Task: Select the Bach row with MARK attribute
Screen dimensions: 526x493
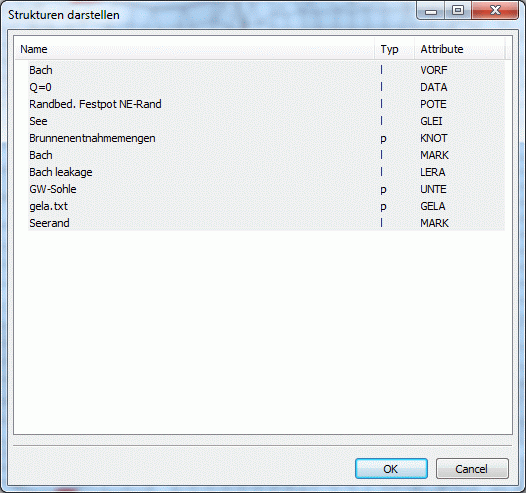Action: pos(266,155)
